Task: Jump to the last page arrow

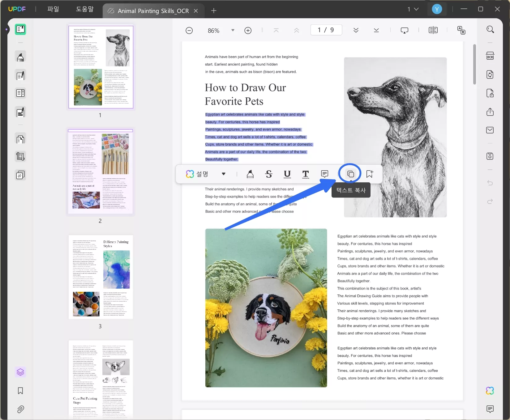Action: click(x=376, y=30)
